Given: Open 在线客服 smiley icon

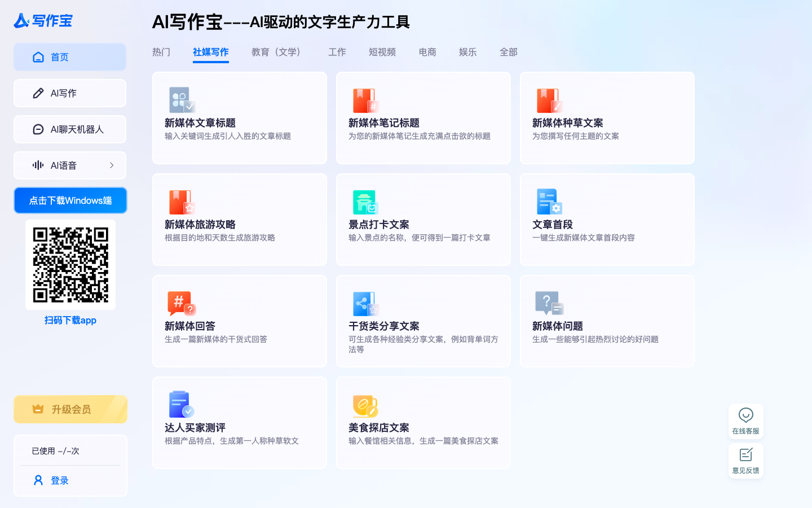Looking at the screenshot, I should (746, 415).
